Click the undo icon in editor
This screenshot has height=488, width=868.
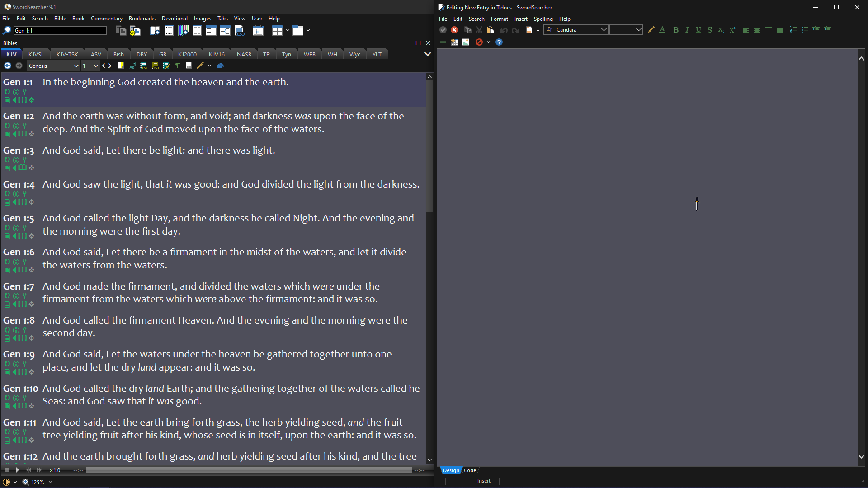(504, 30)
